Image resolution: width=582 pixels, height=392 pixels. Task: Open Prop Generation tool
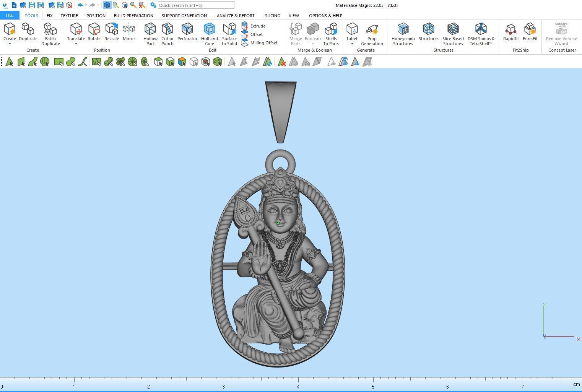pyautogui.click(x=372, y=34)
